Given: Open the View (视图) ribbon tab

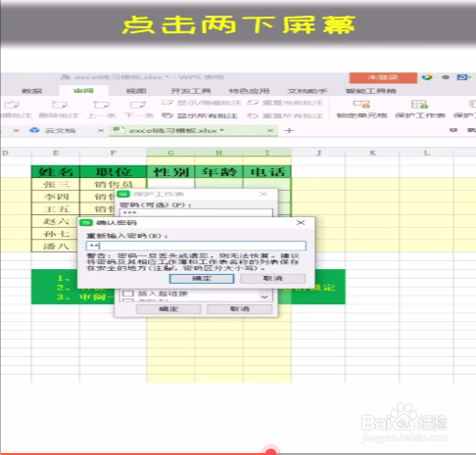Looking at the screenshot, I should [x=136, y=91].
